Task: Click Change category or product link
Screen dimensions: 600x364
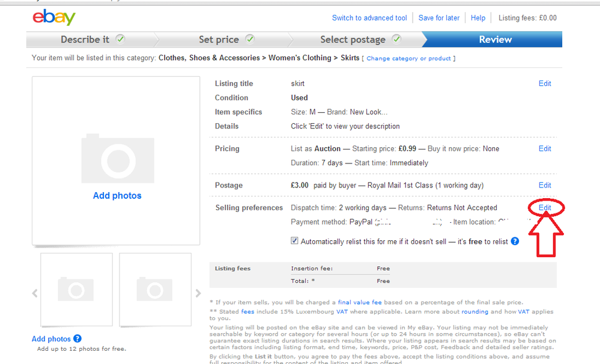Action: click(408, 59)
